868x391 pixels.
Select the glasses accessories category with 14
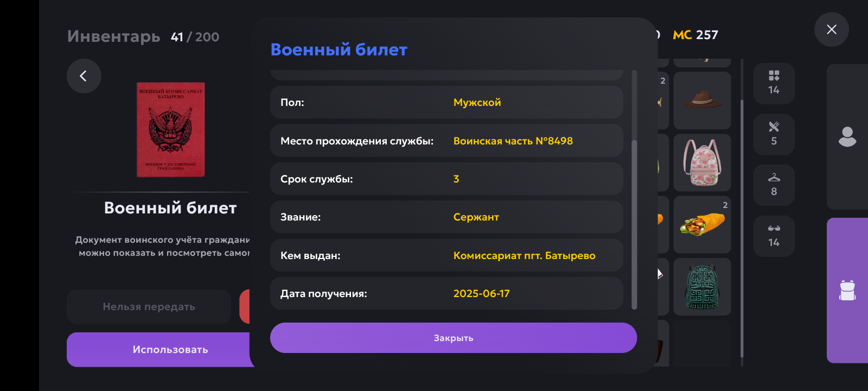[x=774, y=236]
